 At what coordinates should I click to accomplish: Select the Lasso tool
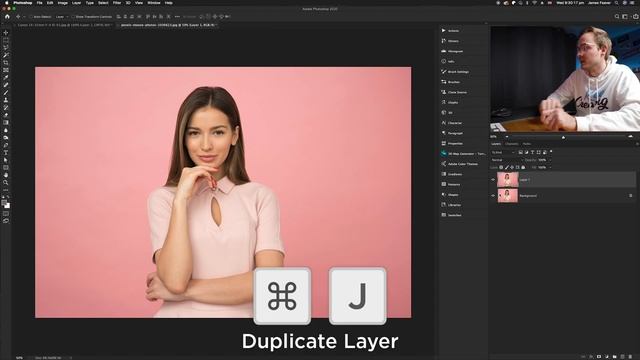coord(6,48)
